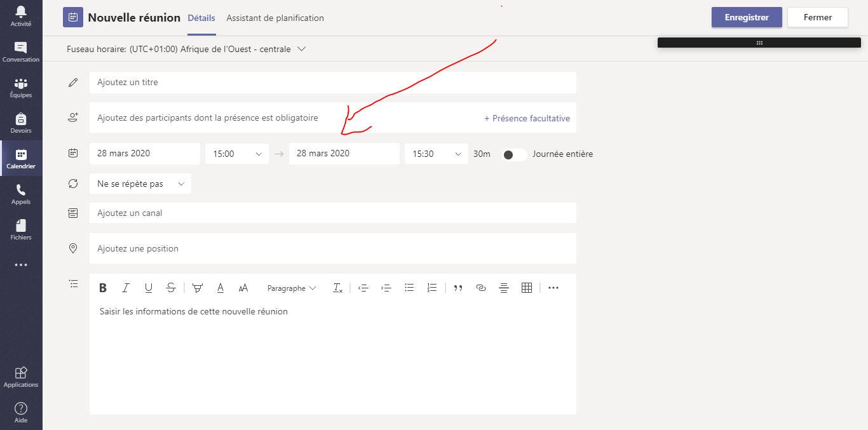Open text highlight color tool

pos(198,288)
